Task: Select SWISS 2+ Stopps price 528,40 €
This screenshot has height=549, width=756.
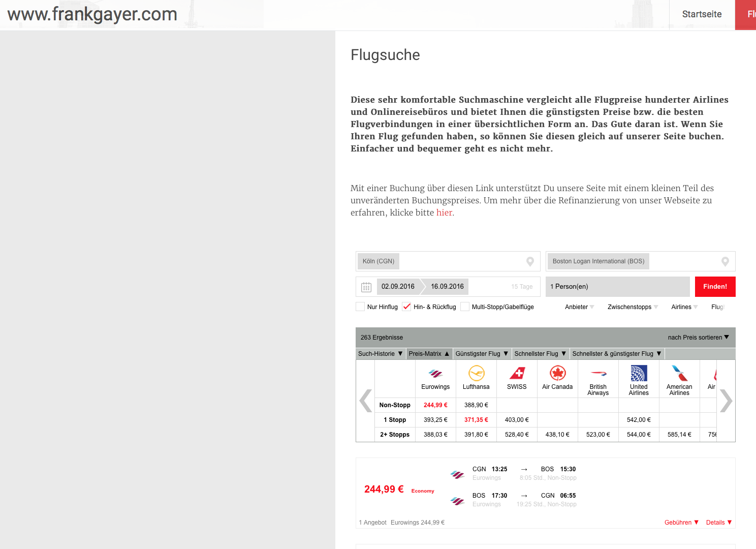Action: pos(517,435)
